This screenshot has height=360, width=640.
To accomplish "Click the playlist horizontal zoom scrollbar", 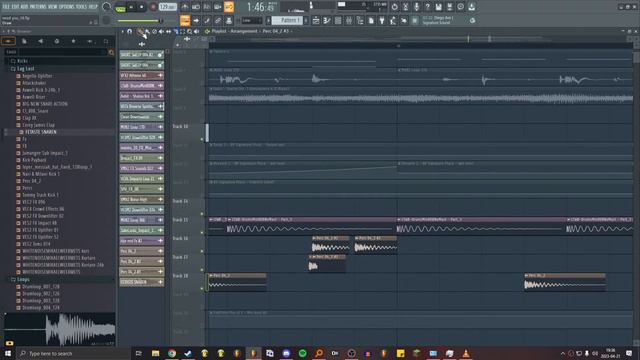I will point(419,39).
